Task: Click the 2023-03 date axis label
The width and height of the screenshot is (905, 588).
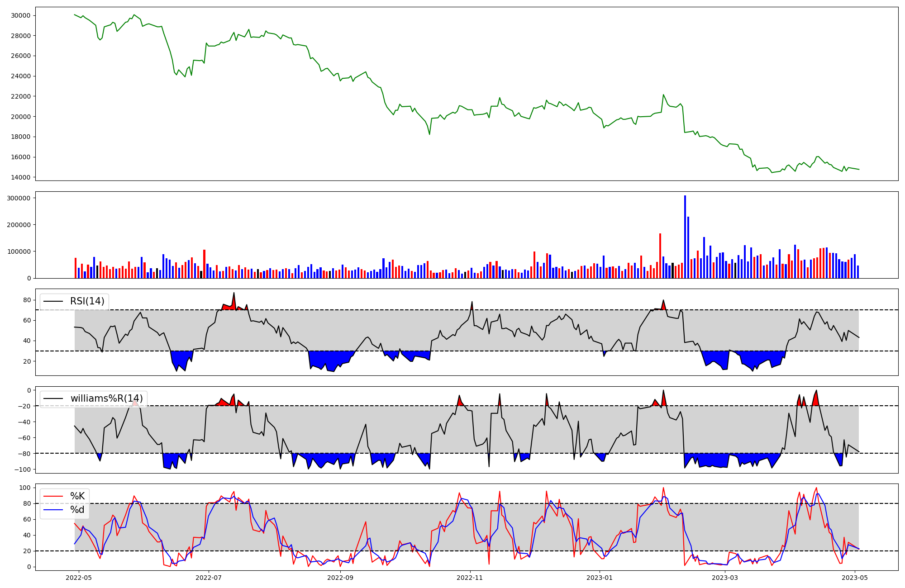Action: pos(725,578)
